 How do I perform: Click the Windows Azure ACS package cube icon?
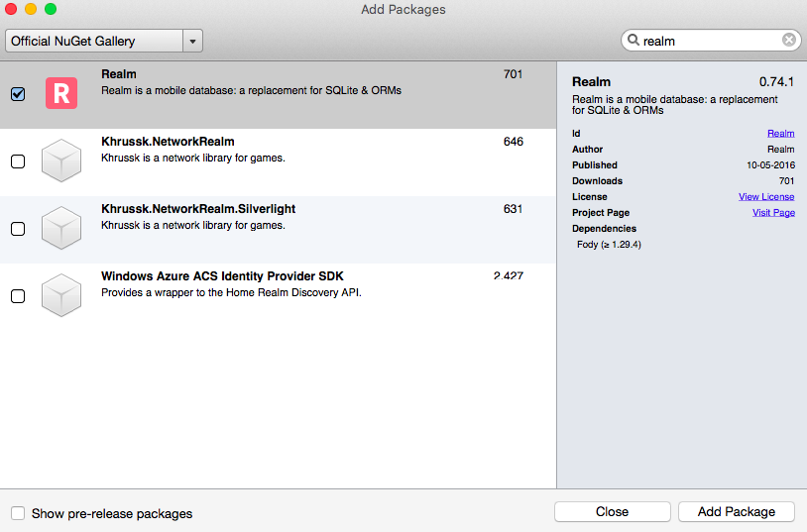click(61, 295)
